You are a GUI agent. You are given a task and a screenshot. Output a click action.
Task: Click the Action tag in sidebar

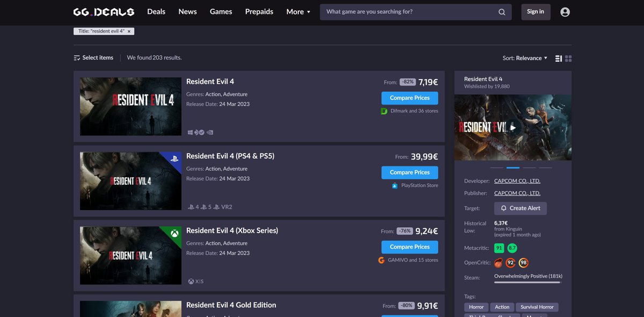pos(502,307)
